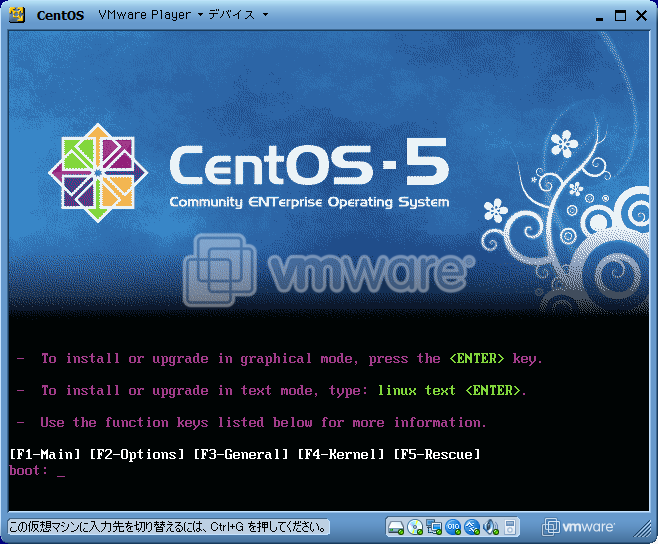Click the 'Use the function keys' line
658x544 pixels.
tap(252, 422)
